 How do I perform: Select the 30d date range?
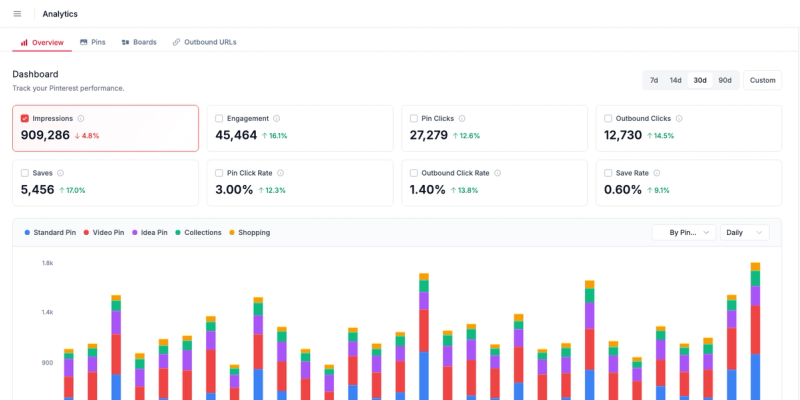tap(700, 80)
